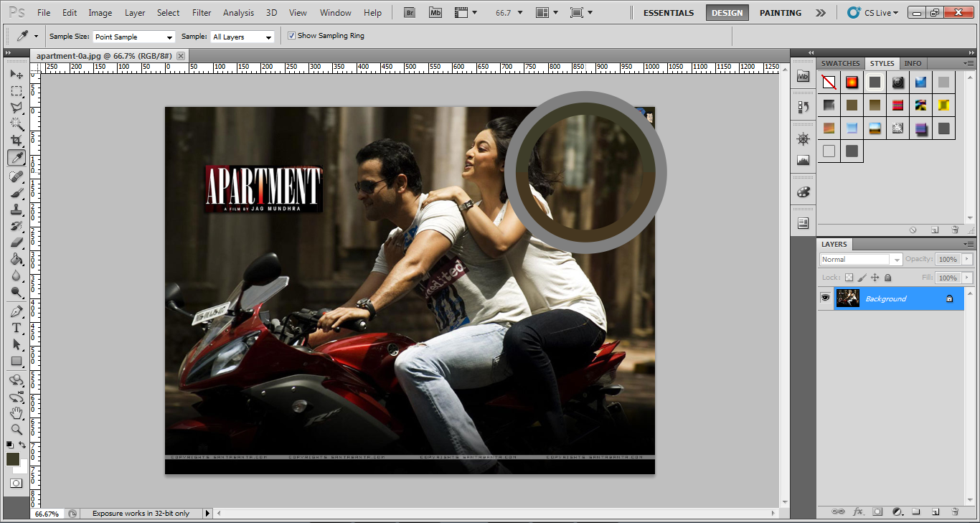Select the Magic Wand tool
Viewport: 980px width, 523px height.
click(16, 124)
